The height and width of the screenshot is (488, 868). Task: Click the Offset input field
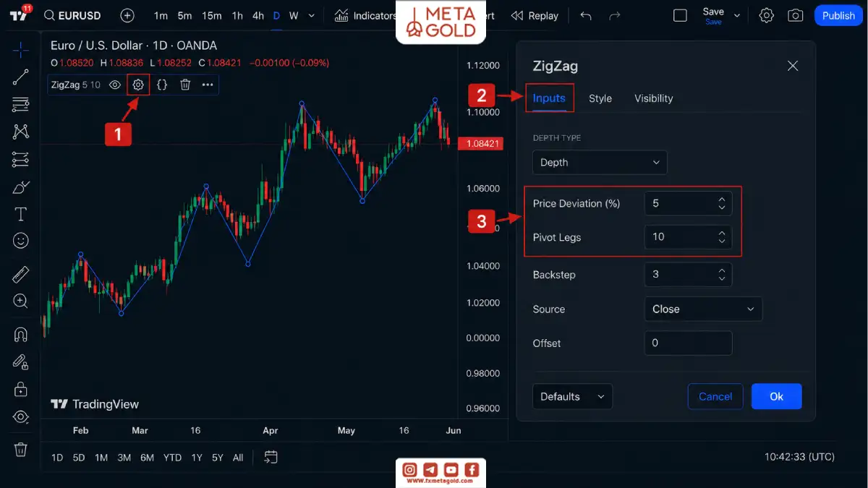(688, 343)
